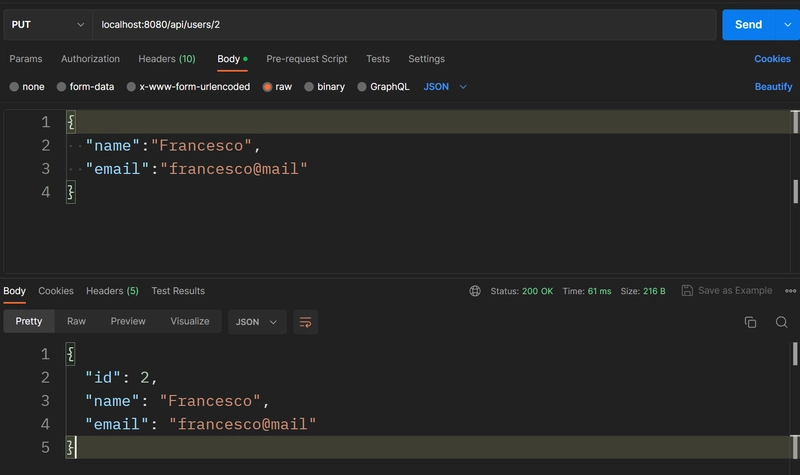Click the Beautify link
800x475 pixels.
click(x=773, y=87)
